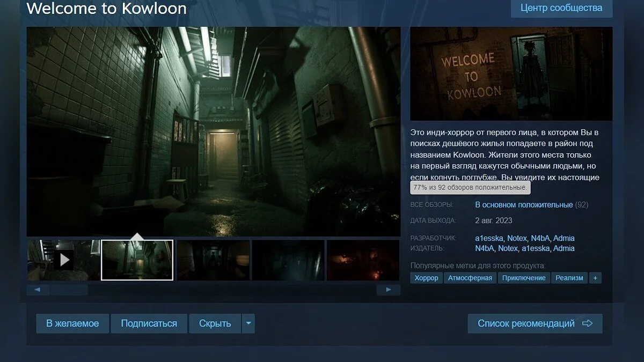Play the trailer video thumbnail
Screen dimensions: 644x362
tap(63, 260)
